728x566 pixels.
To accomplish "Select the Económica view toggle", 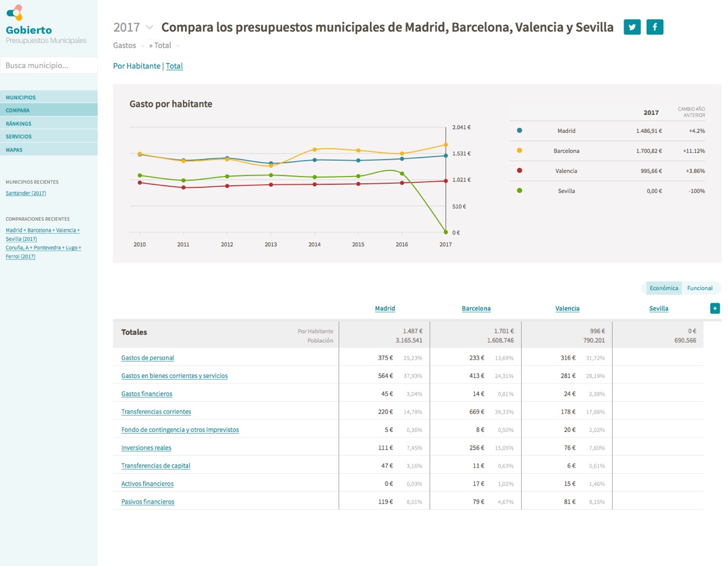I will pos(664,288).
